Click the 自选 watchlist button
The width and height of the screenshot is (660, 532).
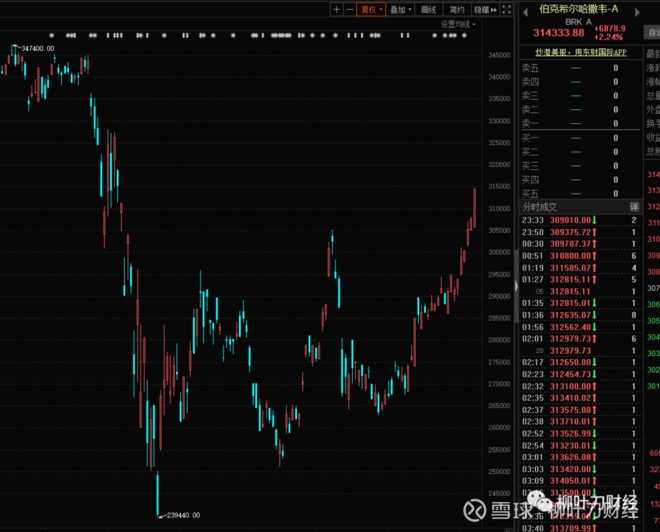coord(652,32)
